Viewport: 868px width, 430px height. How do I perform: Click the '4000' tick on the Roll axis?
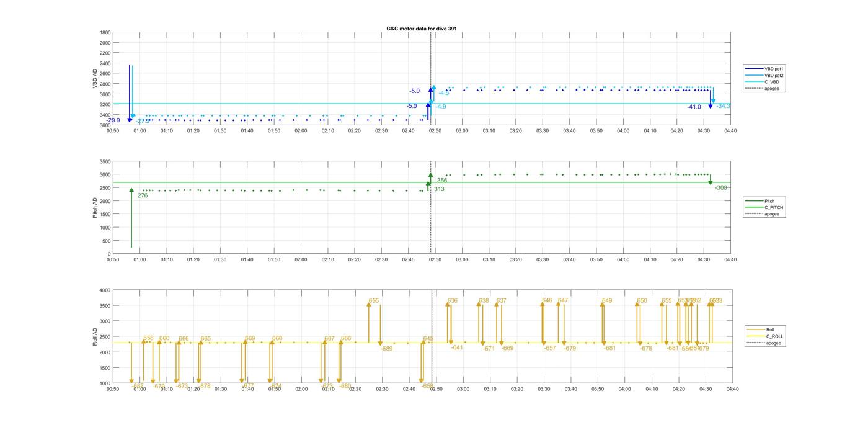tap(105, 290)
